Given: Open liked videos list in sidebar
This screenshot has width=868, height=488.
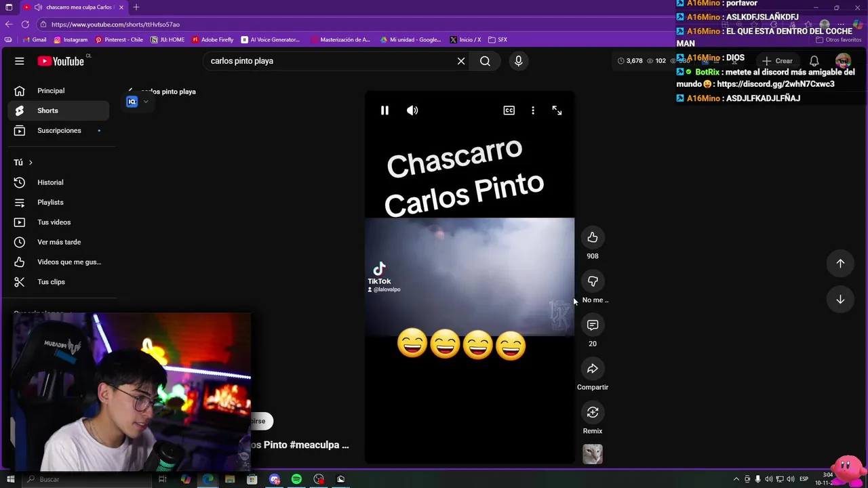Looking at the screenshot, I should [x=58, y=262].
